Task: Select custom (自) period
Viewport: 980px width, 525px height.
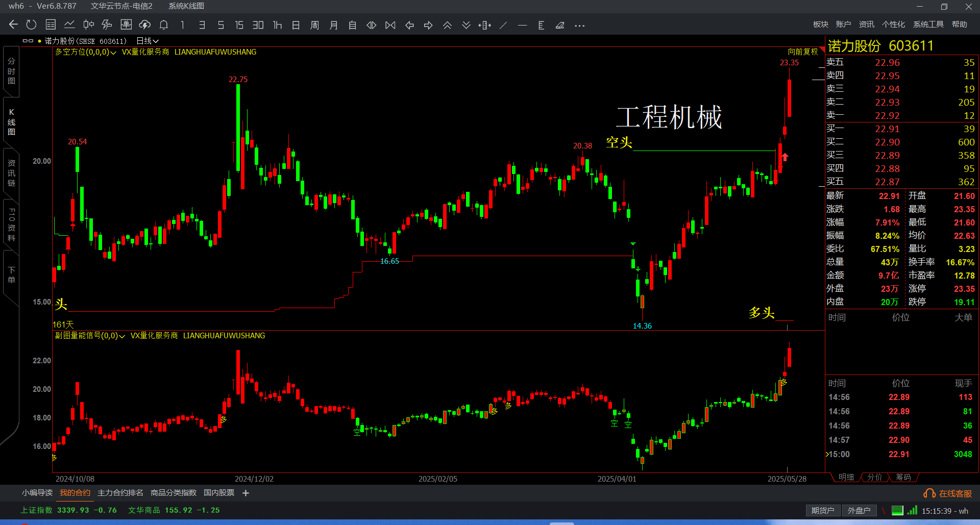Action: 352,24
